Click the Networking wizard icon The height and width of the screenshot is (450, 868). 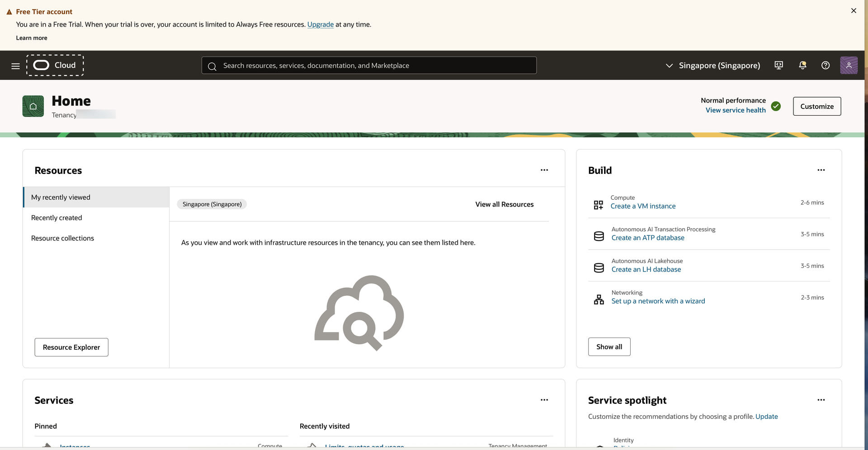599,300
